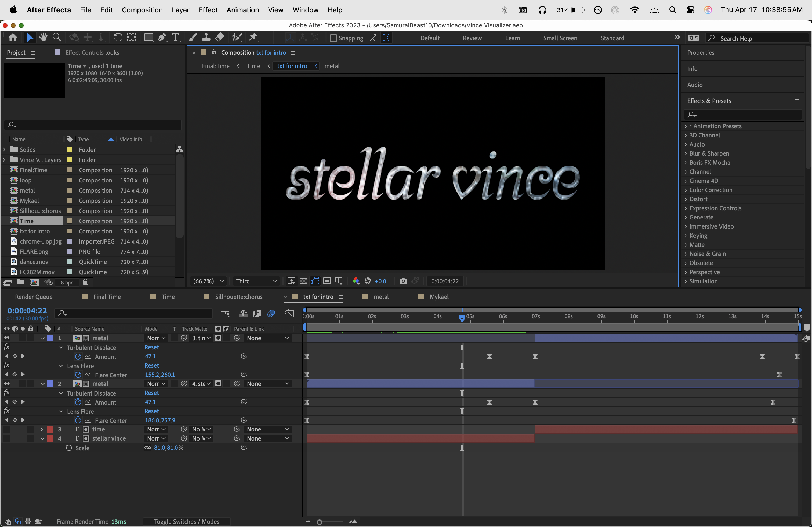This screenshot has width=812, height=527.
Task: Click Toggle Switches / Modes button
Action: 187,522
